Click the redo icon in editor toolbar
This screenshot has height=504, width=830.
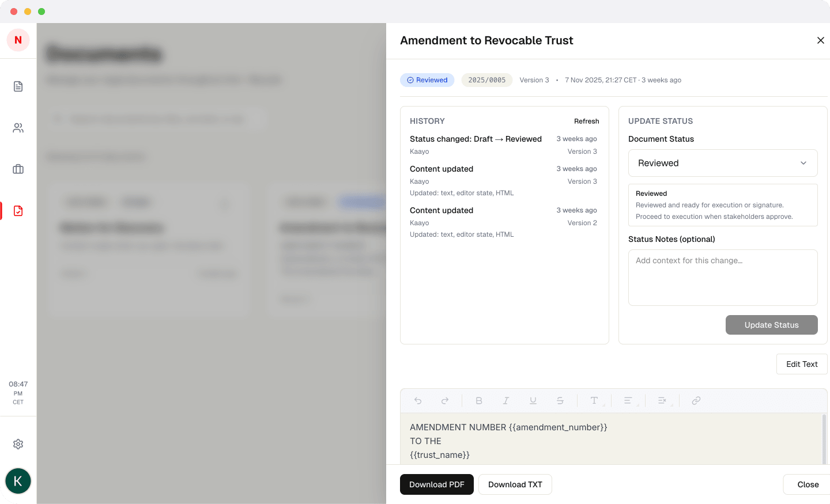pyautogui.click(x=445, y=400)
